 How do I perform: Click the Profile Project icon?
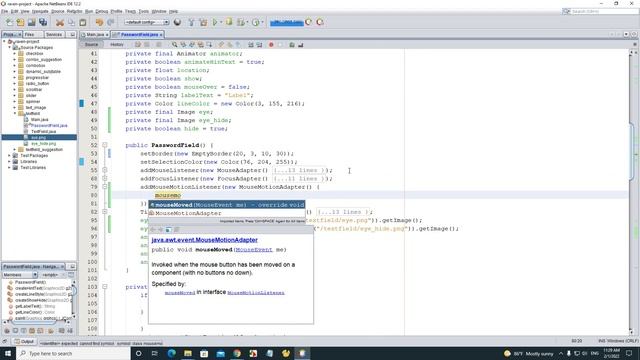[x=256, y=22]
